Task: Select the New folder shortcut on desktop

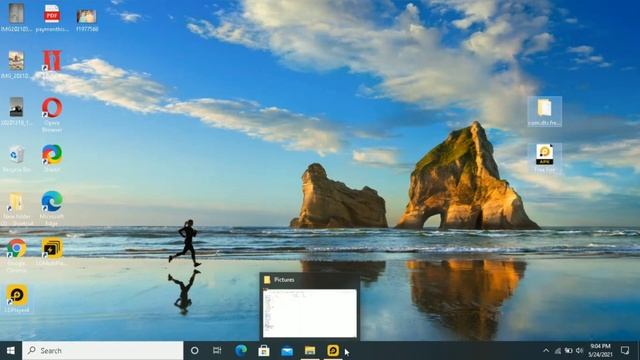Action: click(x=16, y=209)
